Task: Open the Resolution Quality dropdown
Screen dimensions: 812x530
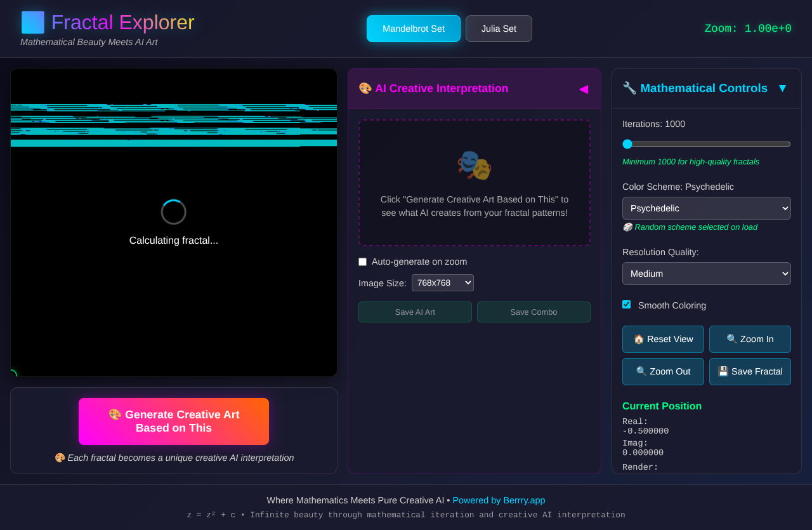Action: point(706,274)
